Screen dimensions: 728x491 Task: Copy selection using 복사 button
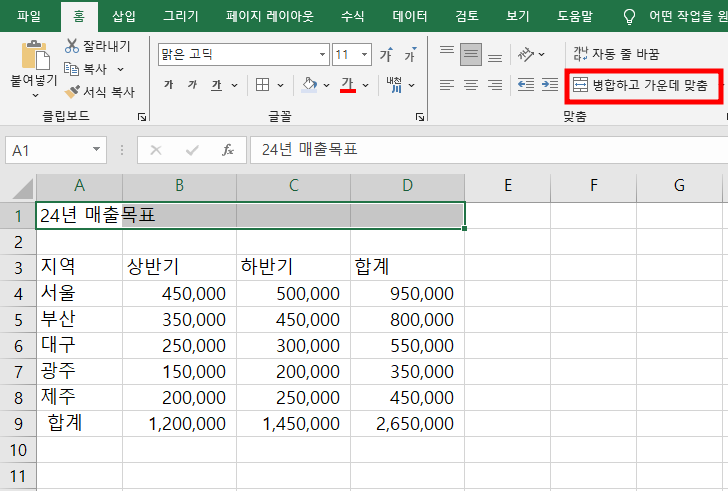click(86, 69)
